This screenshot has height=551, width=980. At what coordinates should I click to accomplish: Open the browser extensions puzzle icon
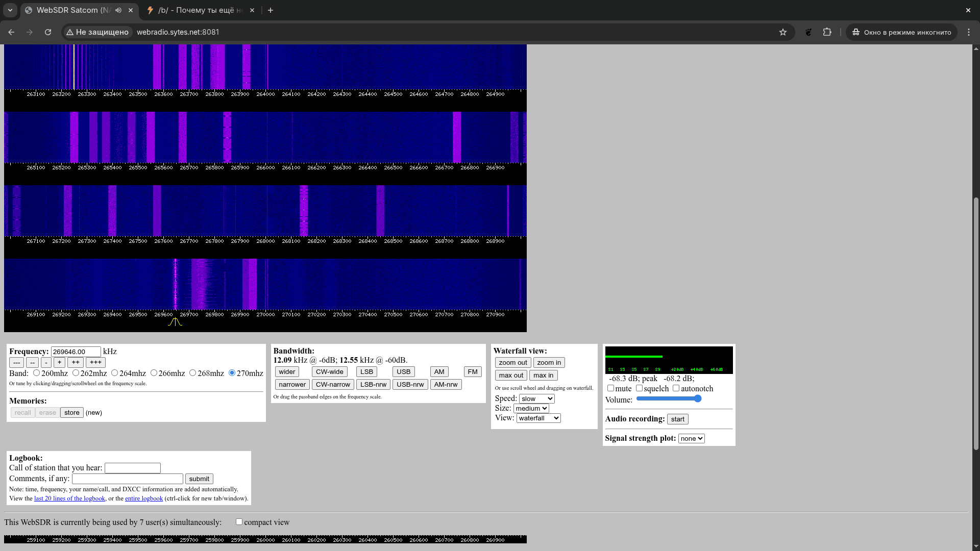pyautogui.click(x=827, y=32)
